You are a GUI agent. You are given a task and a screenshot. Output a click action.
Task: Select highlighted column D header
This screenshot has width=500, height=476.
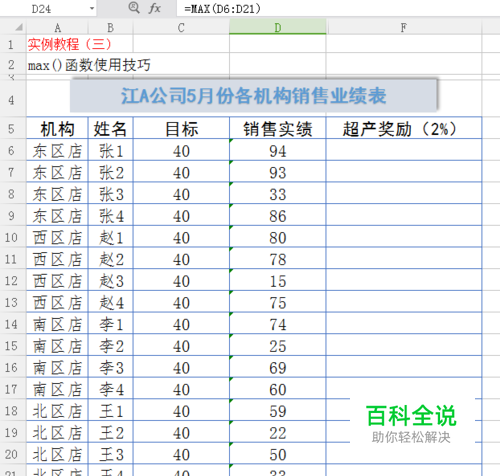pyautogui.click(x=278, y=27)
